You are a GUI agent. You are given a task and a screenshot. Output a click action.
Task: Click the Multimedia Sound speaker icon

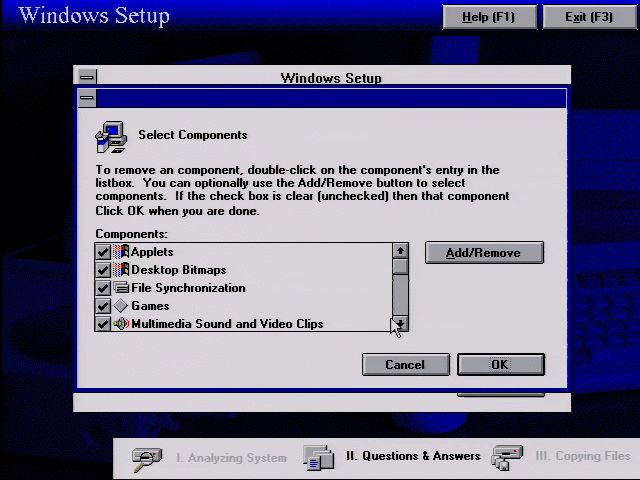click(121, 324)
